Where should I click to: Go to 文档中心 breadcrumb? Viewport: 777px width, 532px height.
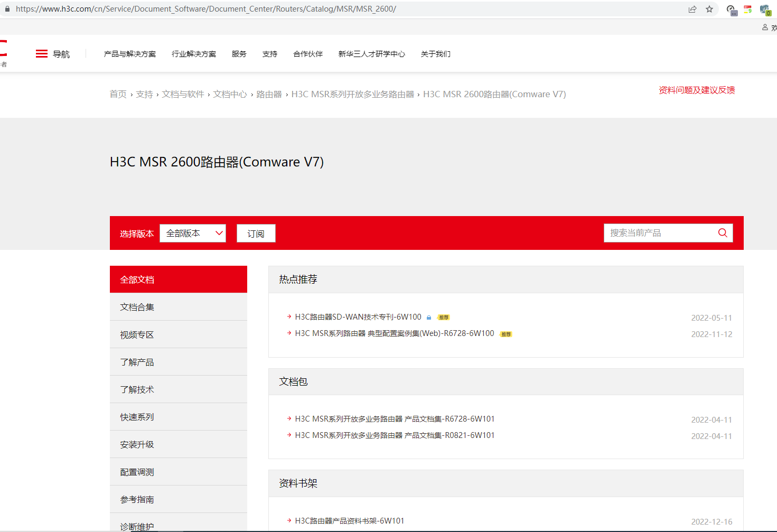[230, 94]
